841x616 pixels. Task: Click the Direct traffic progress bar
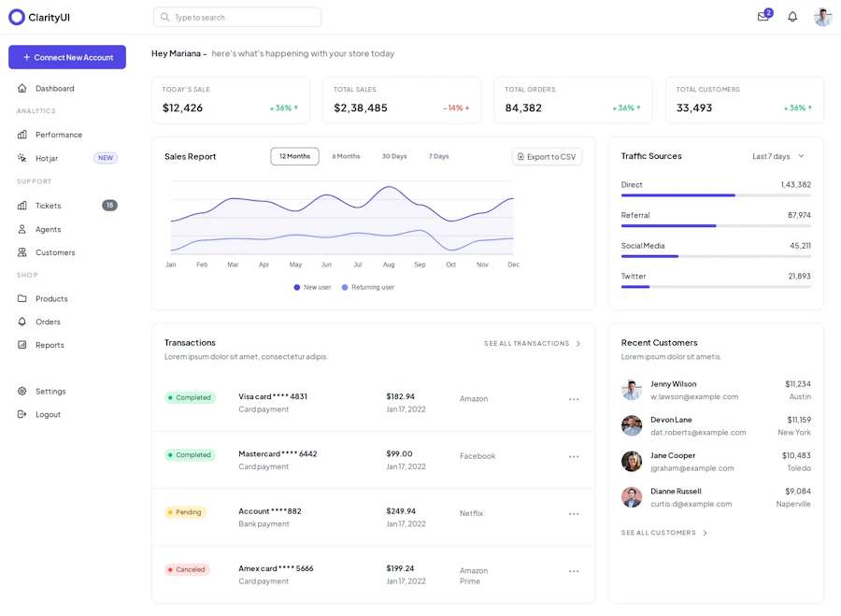pos(716,195)
